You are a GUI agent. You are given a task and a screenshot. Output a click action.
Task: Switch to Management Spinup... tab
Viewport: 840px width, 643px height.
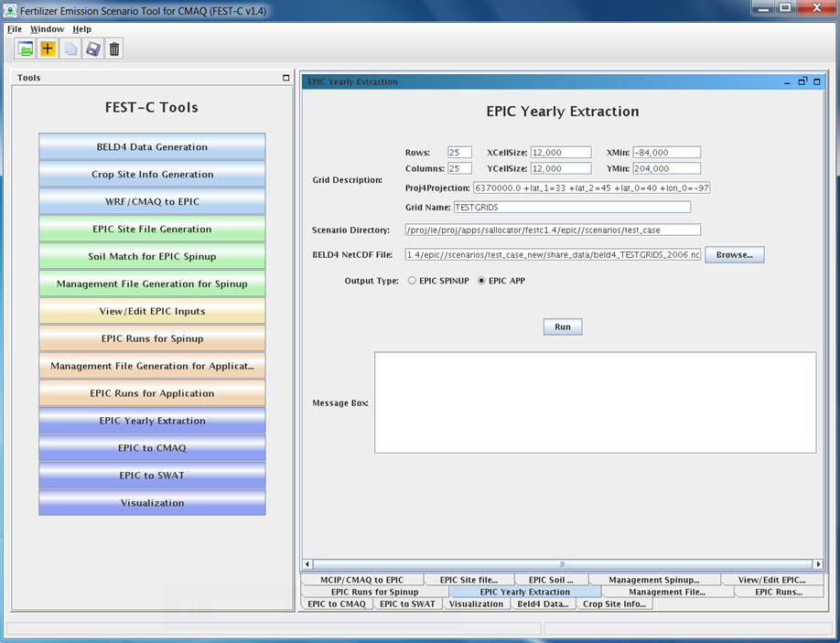click(x=654, y=580)
